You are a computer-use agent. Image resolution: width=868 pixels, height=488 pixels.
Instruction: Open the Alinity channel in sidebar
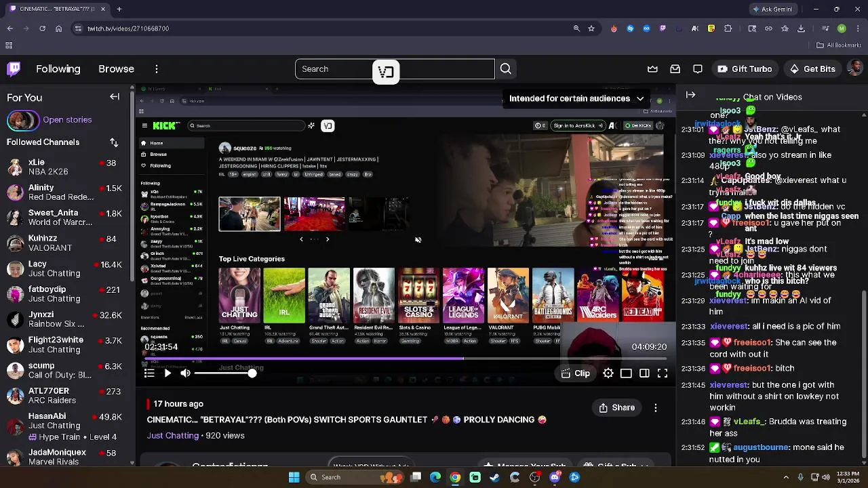click(66, 192)
